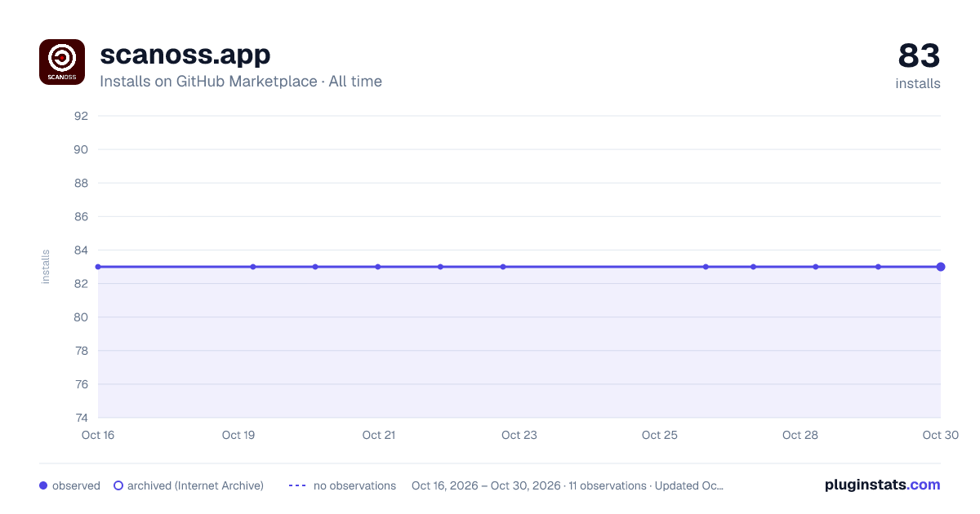Click the 'observed' legend label
Viewport: 980px width, 514px height.
[x=76, y=485]
